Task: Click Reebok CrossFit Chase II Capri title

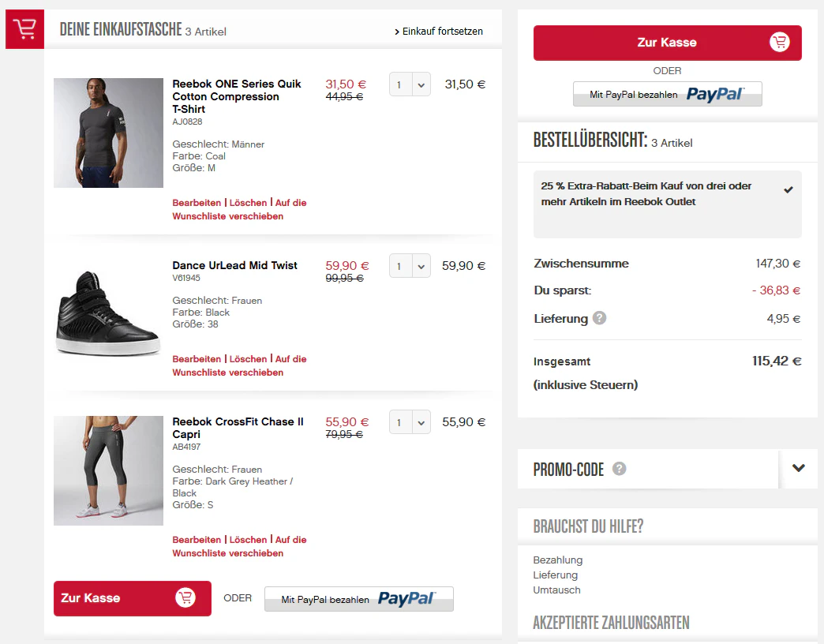Action: tap(238, 428)
